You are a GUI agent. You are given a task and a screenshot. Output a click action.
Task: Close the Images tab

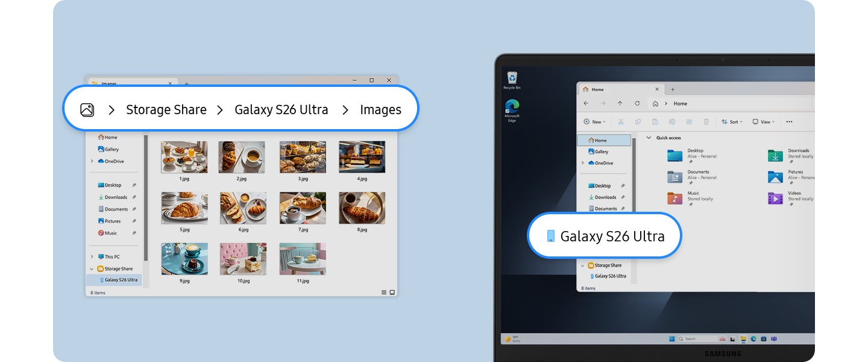tap(170, 83)
